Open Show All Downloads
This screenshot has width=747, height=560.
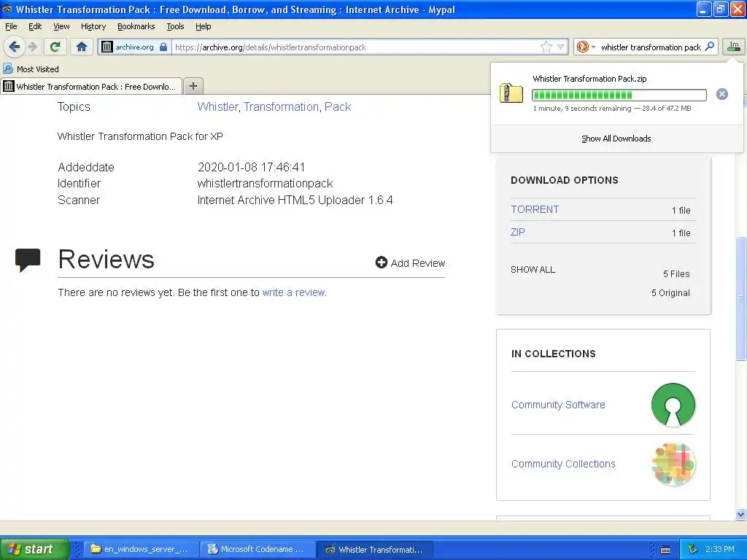click(616, 139)
